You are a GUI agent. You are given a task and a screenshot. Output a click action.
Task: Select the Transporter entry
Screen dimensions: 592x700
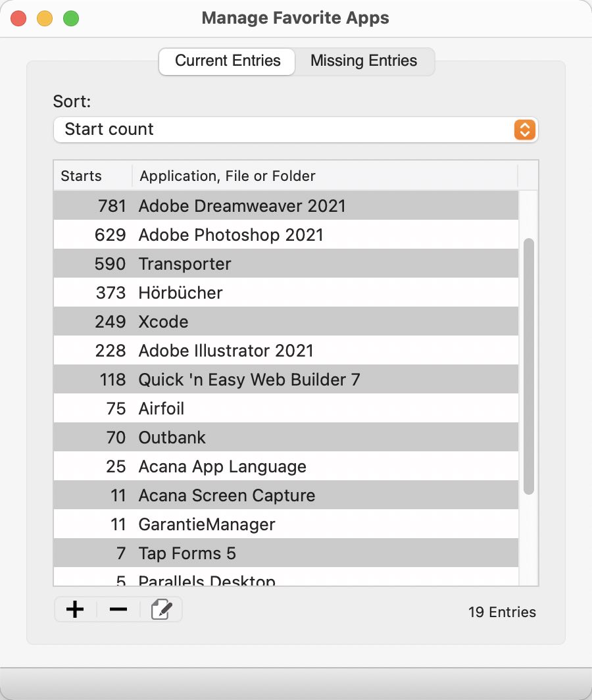tap(285, 264)
